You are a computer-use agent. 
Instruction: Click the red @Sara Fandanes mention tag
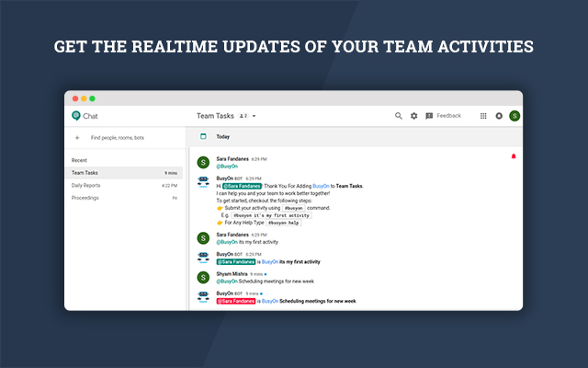[x=236, y=301]
